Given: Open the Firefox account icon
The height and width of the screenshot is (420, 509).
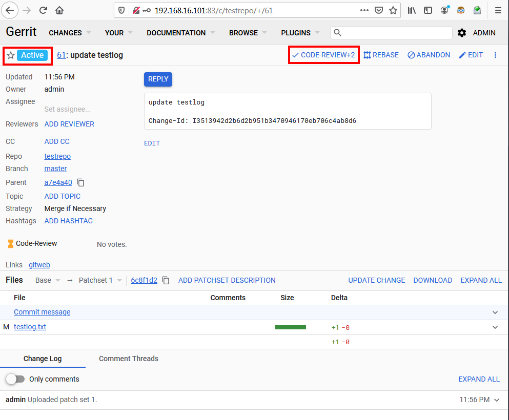Looking at the screenshot, I should (x=445, y=10).
